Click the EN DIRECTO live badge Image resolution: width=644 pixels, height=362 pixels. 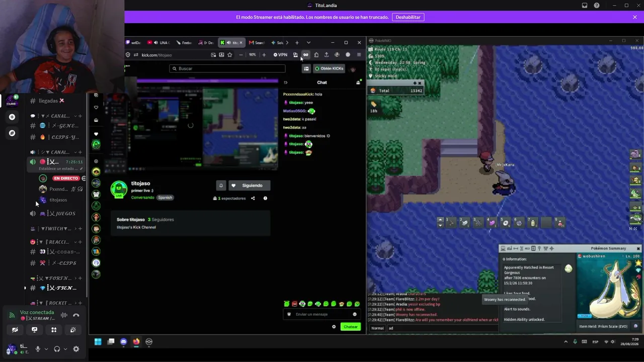(66, 178)
